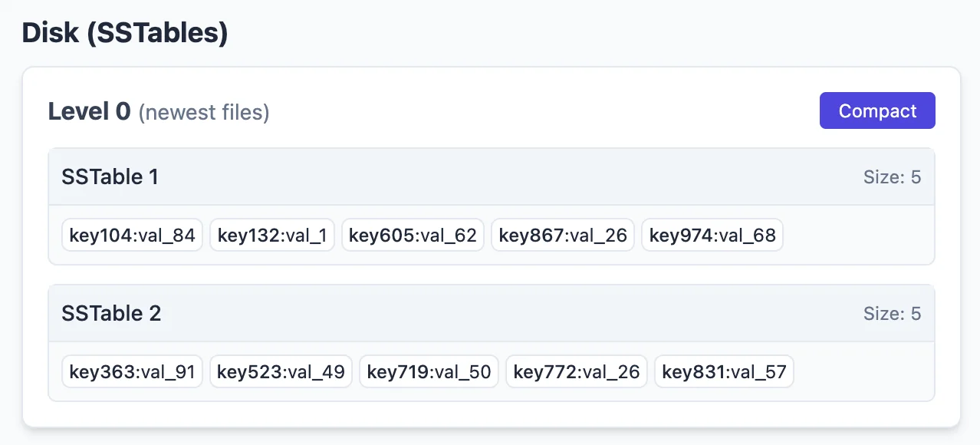Click SSTable 2's "Size: 5" label
The height and width of the screenshot is (445, 980).
(x=892, y=314)
